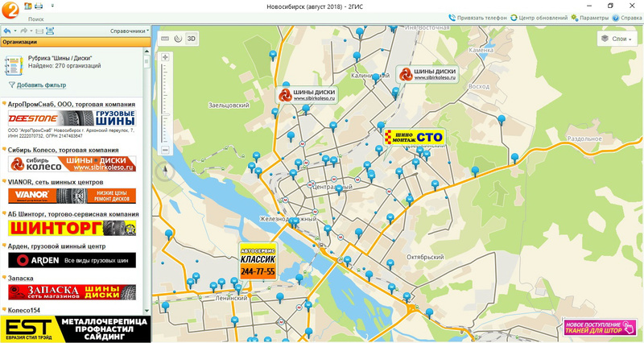Click the Октябрьский district label on map

pyautogui.click(x=425, y=257)
